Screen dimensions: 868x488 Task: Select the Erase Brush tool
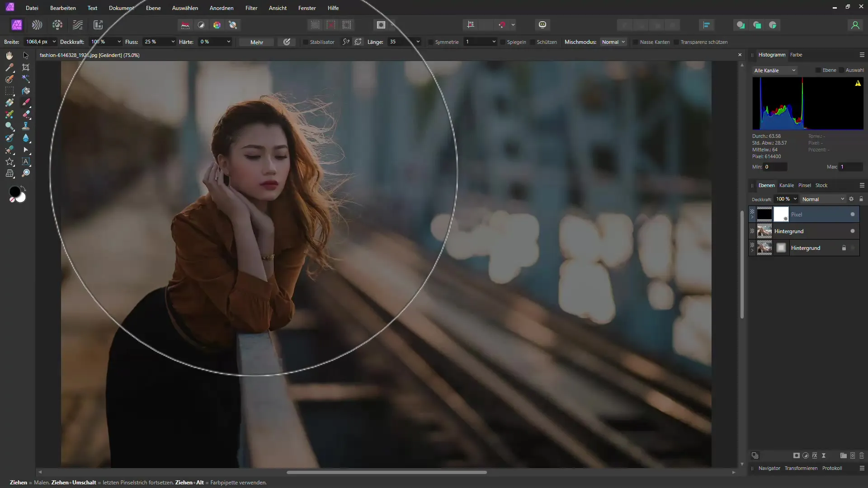pos(26,114)
